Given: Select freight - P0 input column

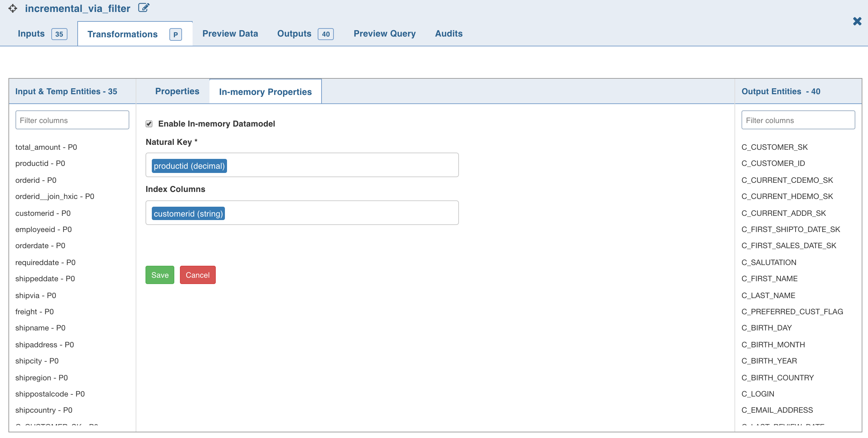Looking at the screenshot, I should pos(34,312).
